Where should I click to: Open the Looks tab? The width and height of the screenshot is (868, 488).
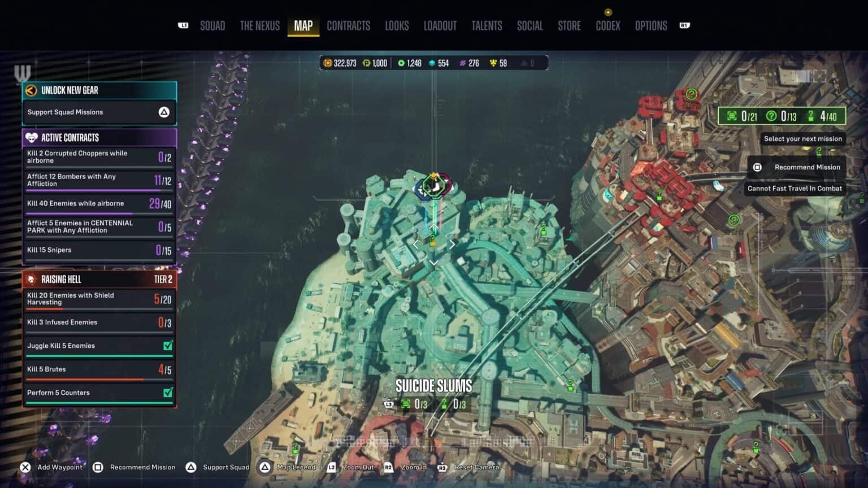tap(397, 25)
